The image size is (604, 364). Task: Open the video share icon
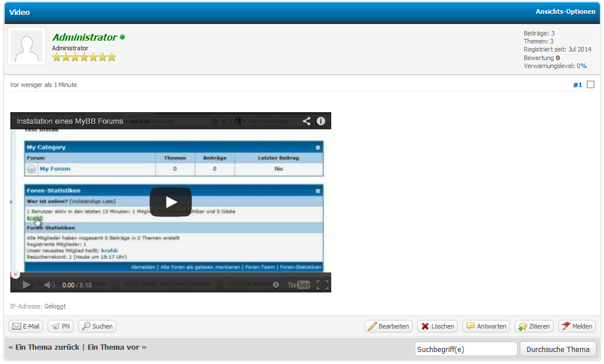pos(306,121)
